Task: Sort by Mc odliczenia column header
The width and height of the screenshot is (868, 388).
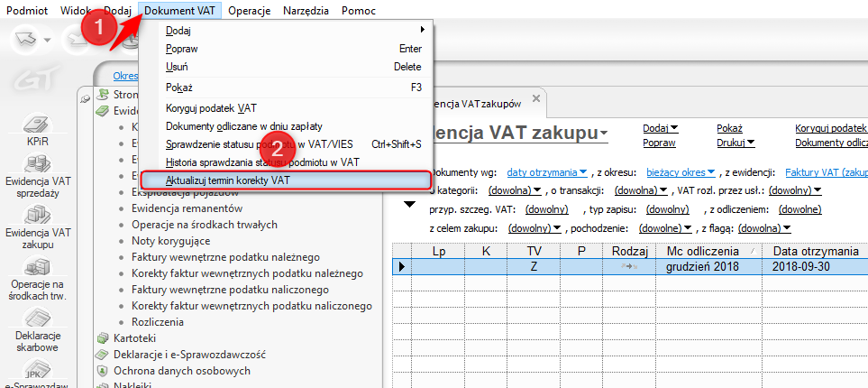Action: click(x=707, y=251)
